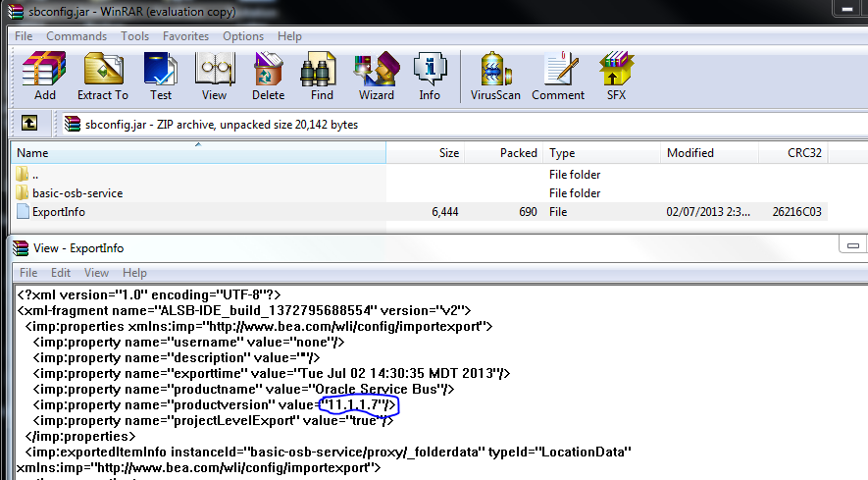Select the basic-osb-service folder icon
This screenshot has height=480, width=868.
coord(23,193)
